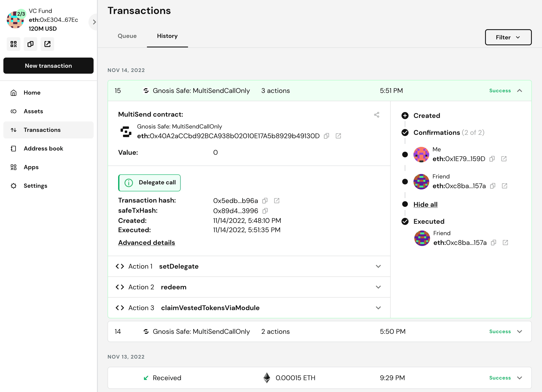Copy transaction hash 0x5edb...b96a
542x392 pixels.
(265, 201)
